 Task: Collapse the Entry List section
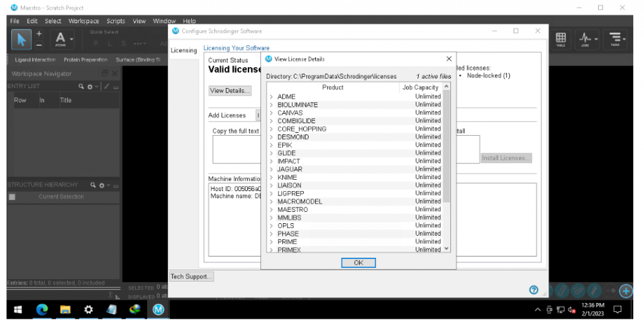coord(116,87)
